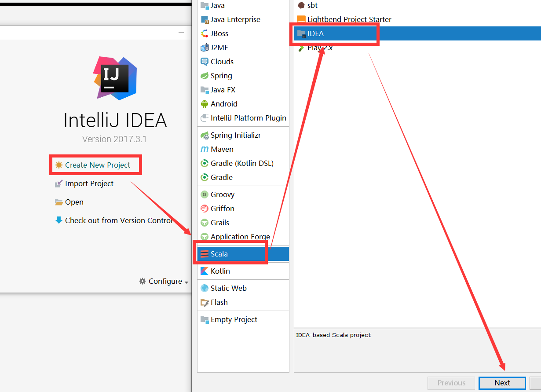Choose the Lightbend Project Starter label
The width and height of the screenshot is (541, 392).
tap(349, 19)
